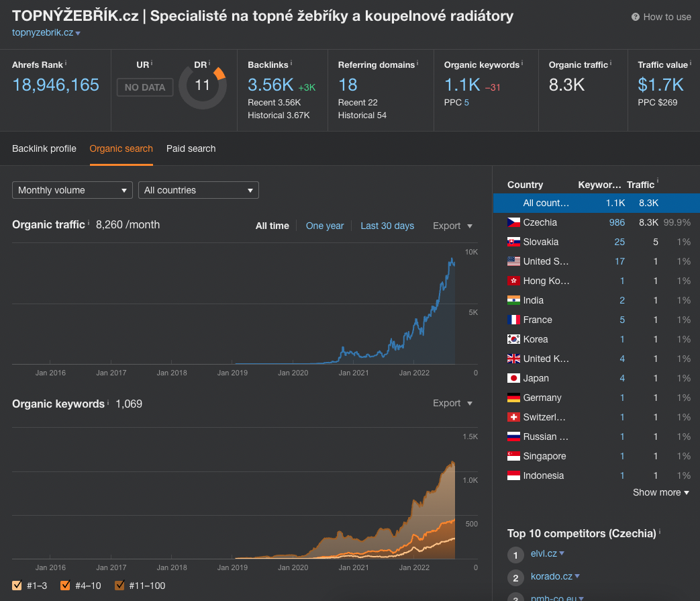Click the United Kingdom flag icon
The image size is (700, 601).
click(x=513, y=359)
